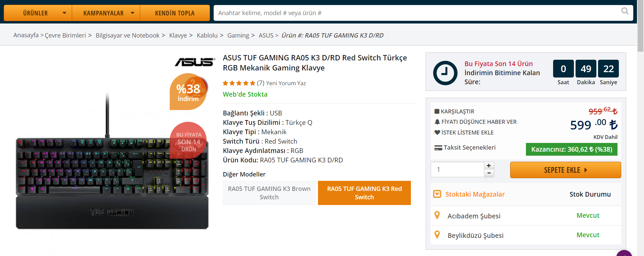Select RA05 TUF GAMING K3 Red Switch model
The height and width of the screenshot is (256, 644).
coord(364,193)
